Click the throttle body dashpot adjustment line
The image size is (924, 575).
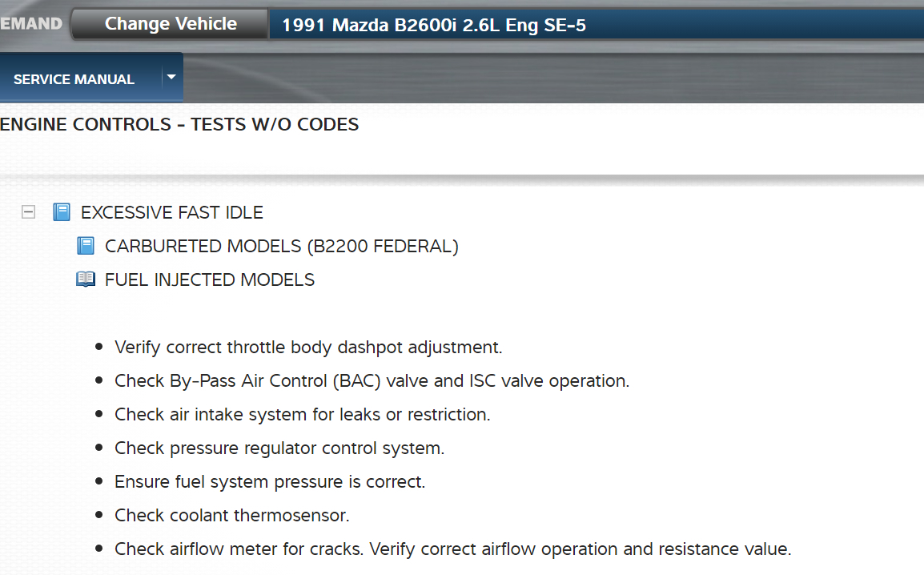[x=308, y=348]
